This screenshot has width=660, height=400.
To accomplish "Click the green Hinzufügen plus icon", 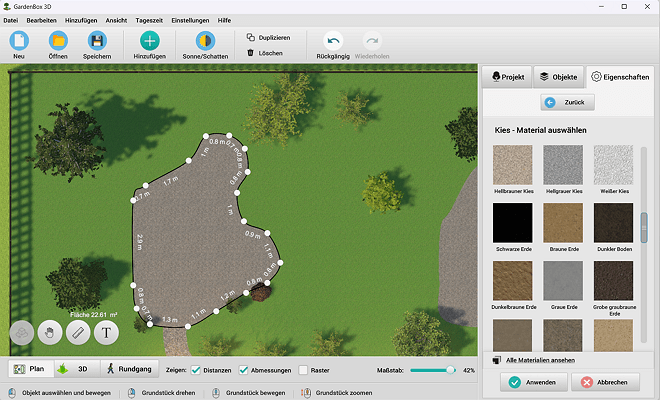I will (150, 41).
